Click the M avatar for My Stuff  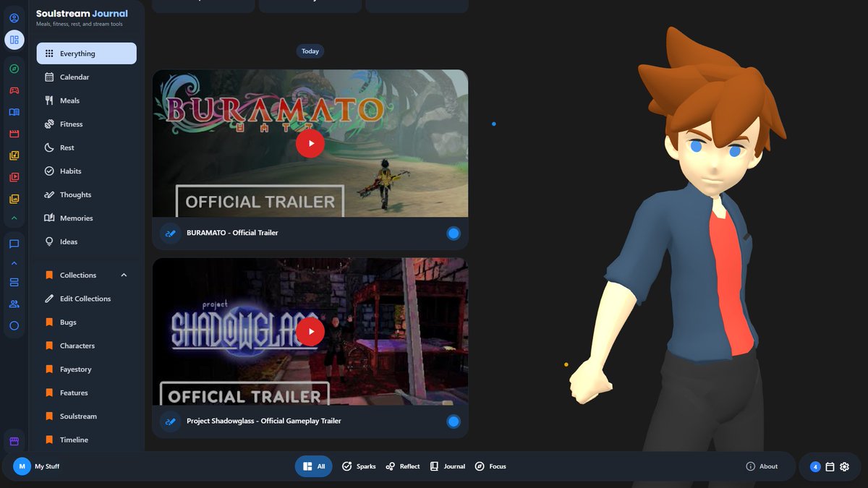[x=22, y=466]
